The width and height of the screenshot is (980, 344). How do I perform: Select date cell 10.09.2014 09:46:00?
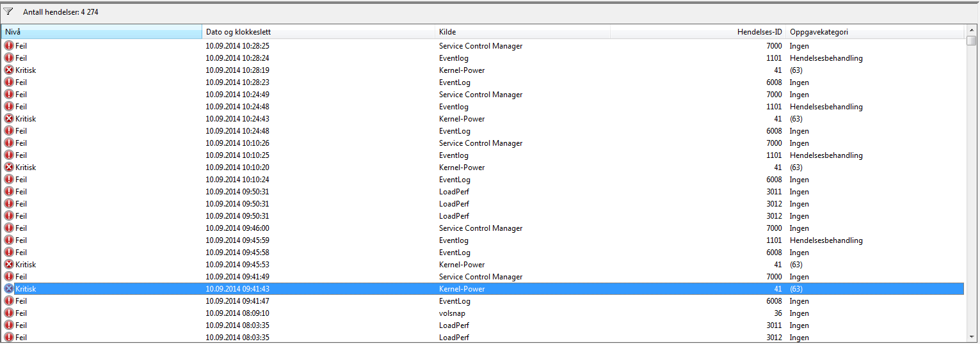click(x=237, y=228)
